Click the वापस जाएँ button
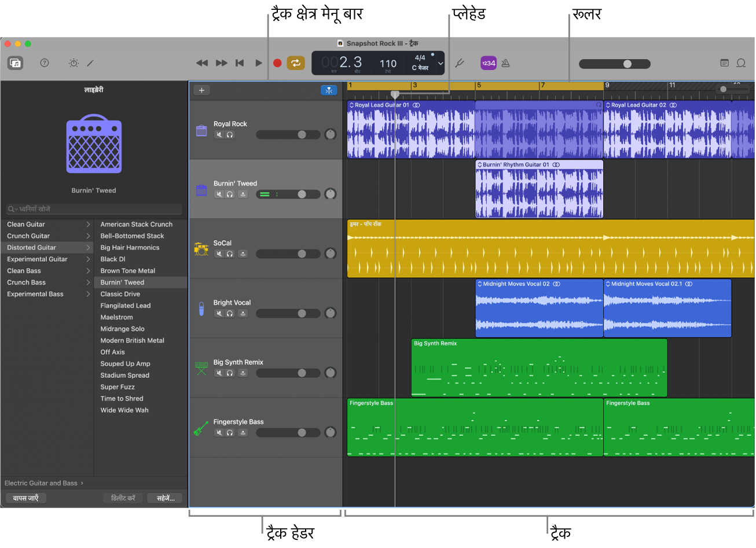Image resolution: width=756 pixels, height=548 pixels. pyautogui.click(x=25, y=498)
